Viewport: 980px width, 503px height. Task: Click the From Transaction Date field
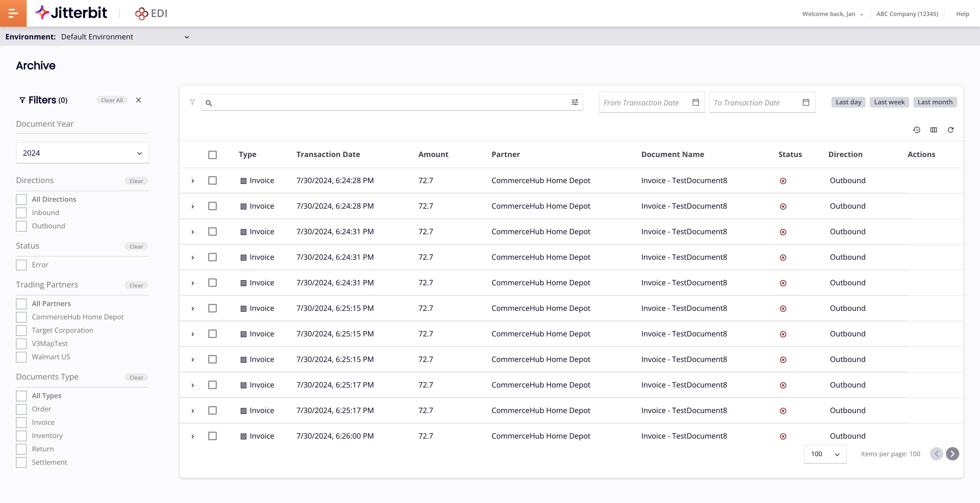click(652, 102)
